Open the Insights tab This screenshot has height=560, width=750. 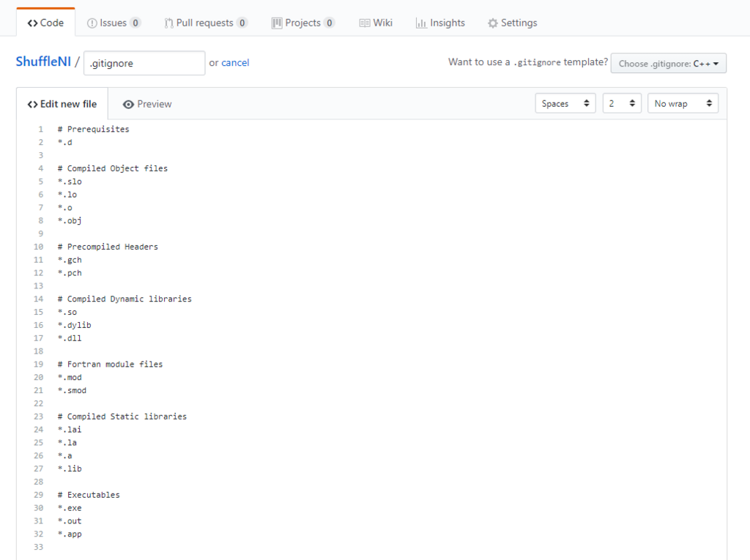pyautogui.click(x=440, y=23)
